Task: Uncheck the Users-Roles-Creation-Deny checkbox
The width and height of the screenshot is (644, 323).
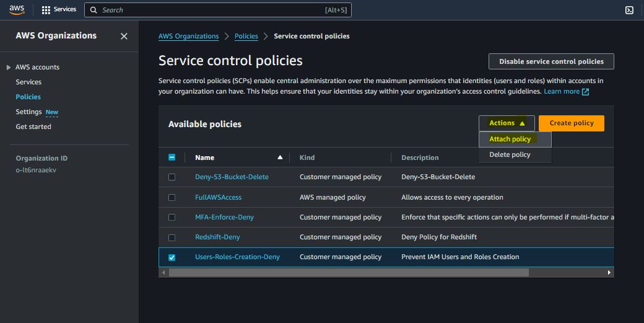Action: pyautogui.click(x=172, y=257)
